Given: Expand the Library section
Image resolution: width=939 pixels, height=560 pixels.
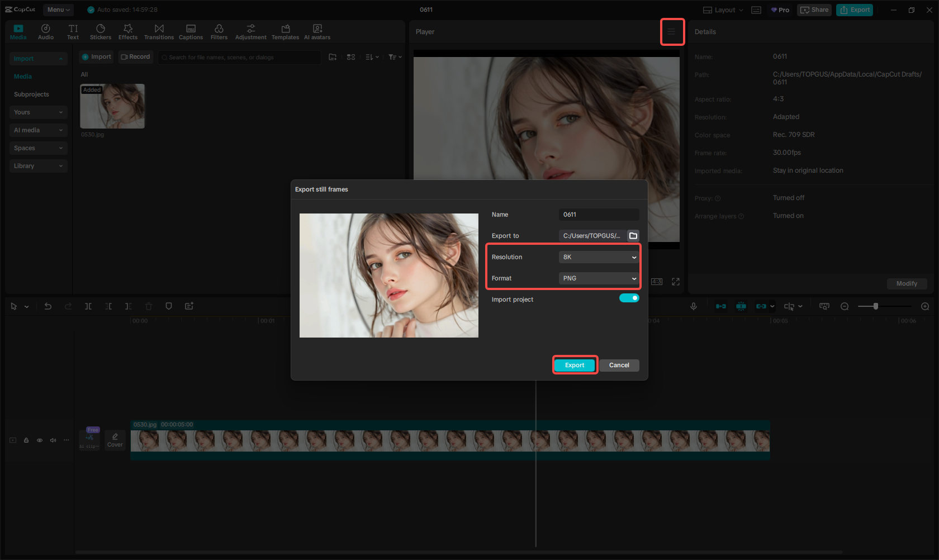Looking at the screenshot, I should coord(38,166).
